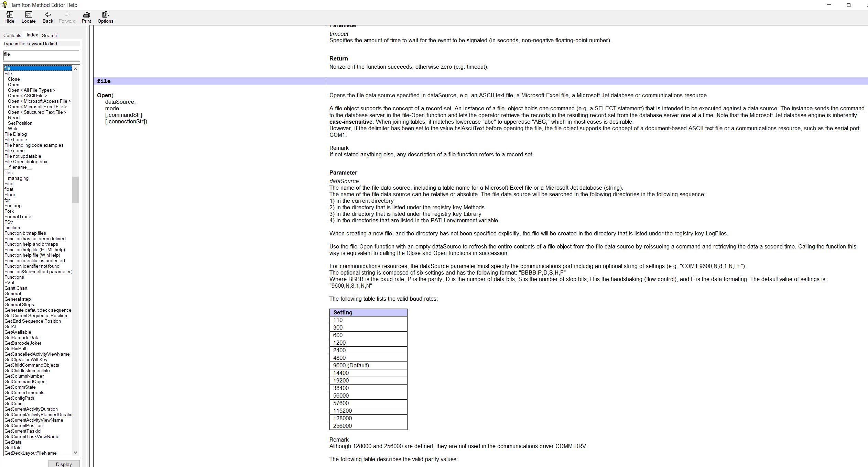Select 'Open < Structured Text File >' entry
The image size is (868, 467).
pos(37,112)
